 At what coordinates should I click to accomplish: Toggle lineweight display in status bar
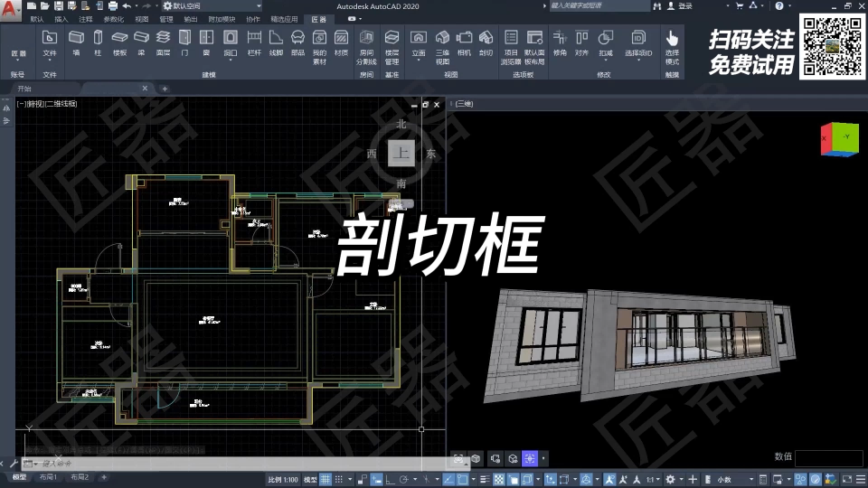click(x=485, y=479)
